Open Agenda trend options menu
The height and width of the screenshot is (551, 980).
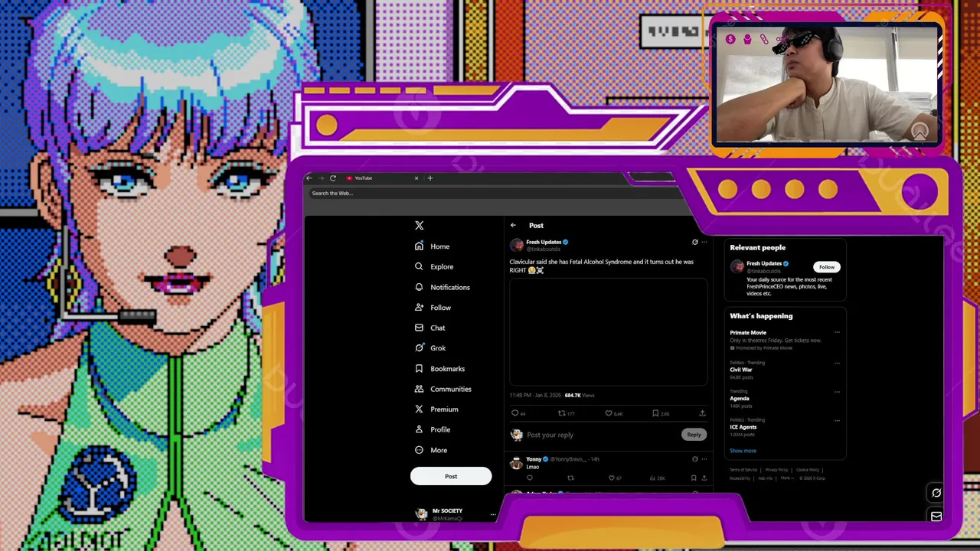837,392
